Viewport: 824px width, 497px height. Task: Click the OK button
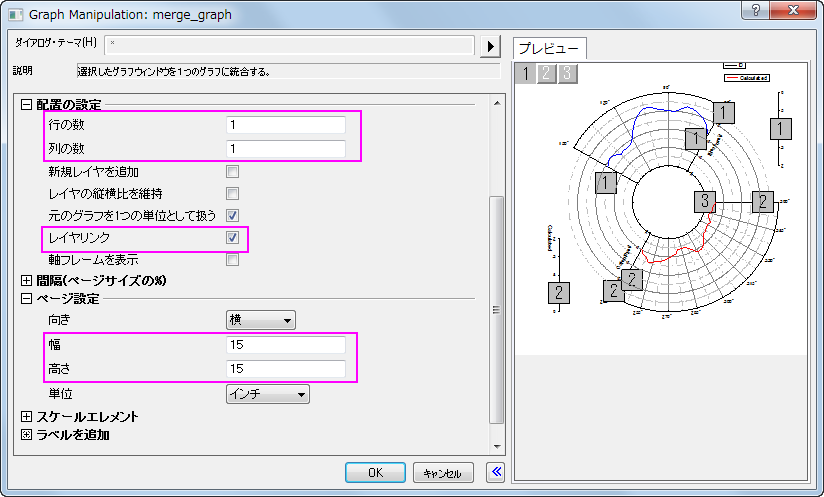(x=375, y=472)
